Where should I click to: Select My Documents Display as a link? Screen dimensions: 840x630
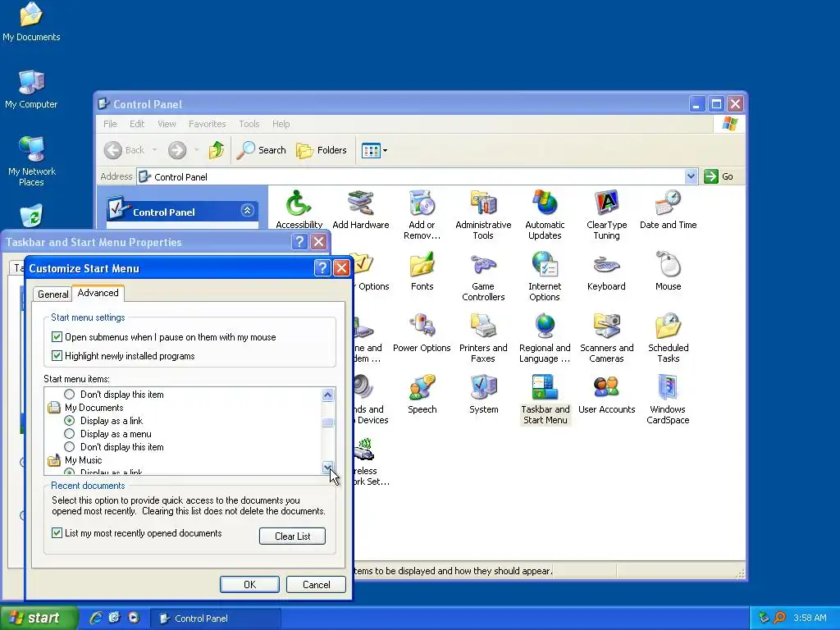click(69, 421)
